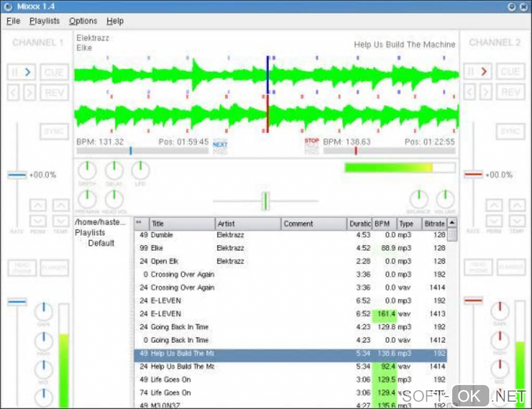The height and width of the screenshot is (409, 532).
Task: Sort the track list by Artist column
Action: pos(248,224)
